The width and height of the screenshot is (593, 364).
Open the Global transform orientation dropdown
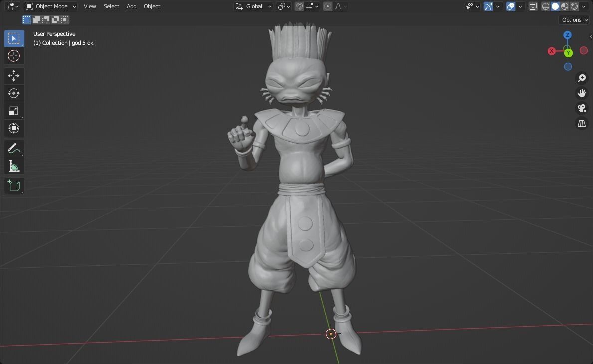253,6
